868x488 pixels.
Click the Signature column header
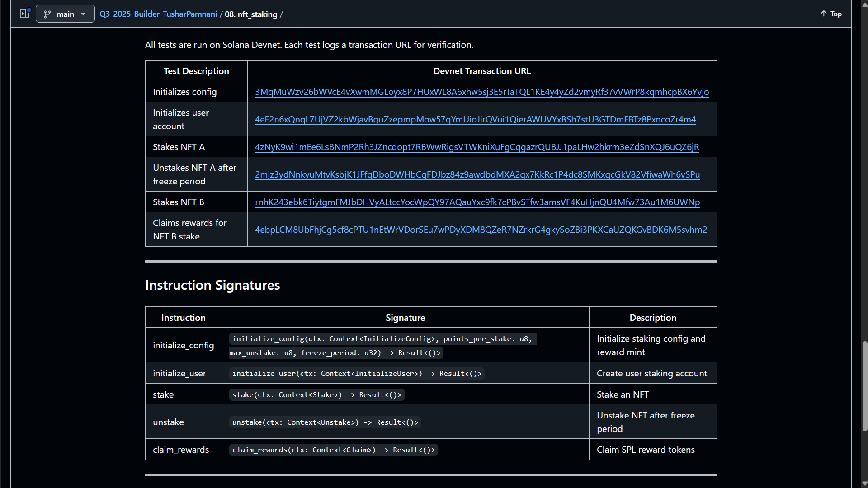point(405,318)
